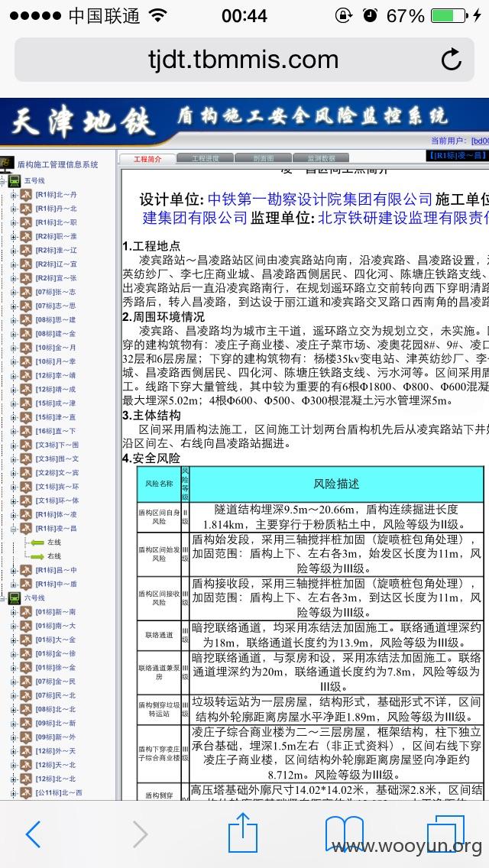Select tree item [文1标]宾～环

[57, 487]
